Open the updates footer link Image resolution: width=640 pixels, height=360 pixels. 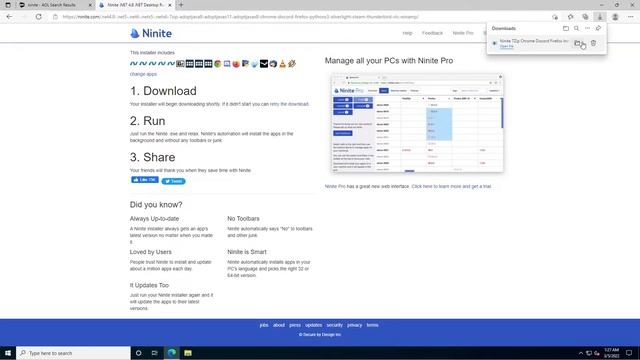pos(313,325)
